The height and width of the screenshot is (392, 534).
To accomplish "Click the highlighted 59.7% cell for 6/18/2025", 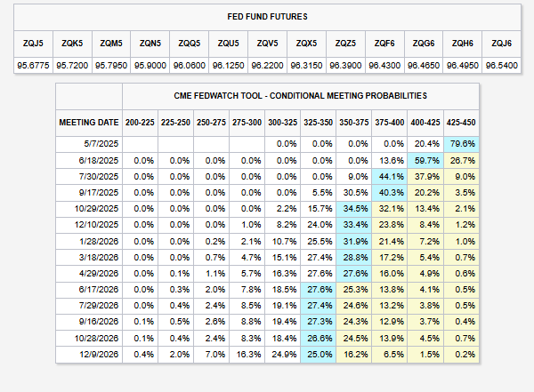I will click(x=425, y=160).
